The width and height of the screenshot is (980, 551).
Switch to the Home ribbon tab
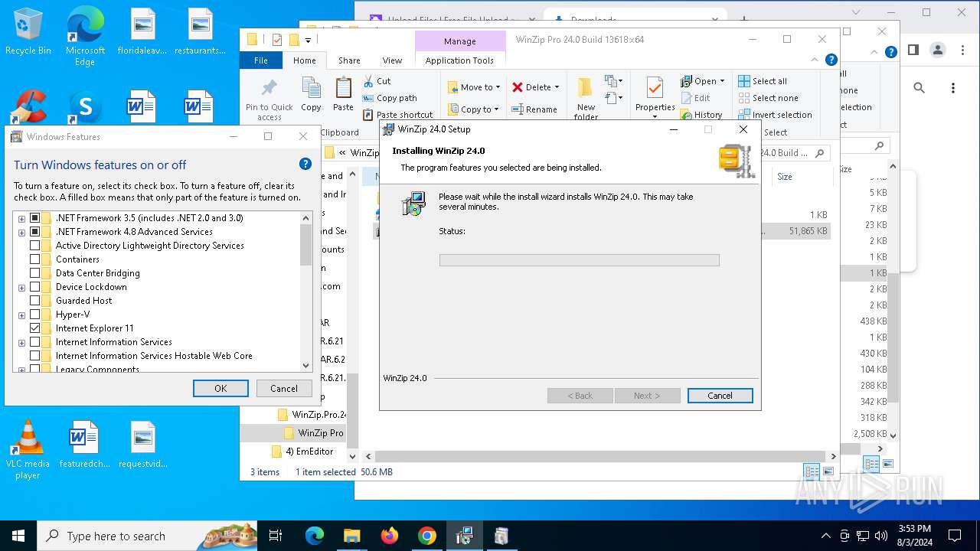pyautogui.click(x=304, y=60)
